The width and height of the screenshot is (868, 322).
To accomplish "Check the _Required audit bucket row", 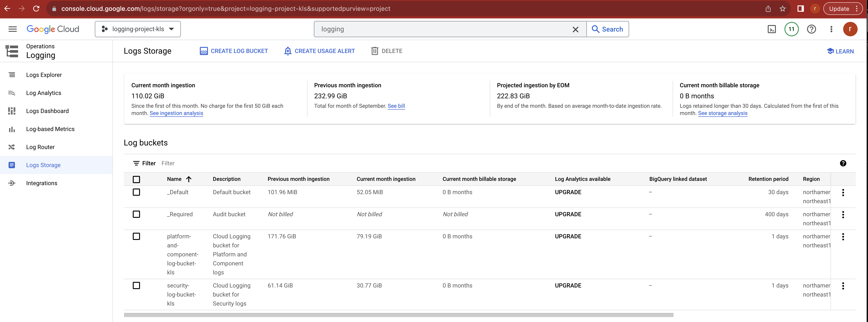I will 136,214.
